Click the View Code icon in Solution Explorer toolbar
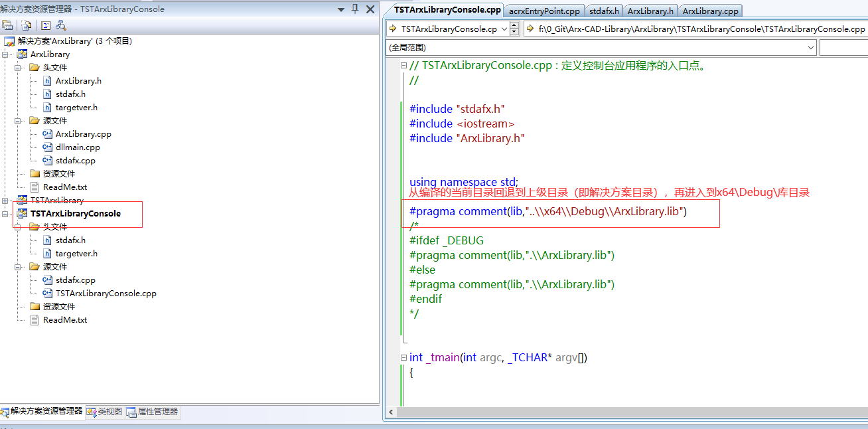This screenshot has height=429, width=868. click(44, 25)
